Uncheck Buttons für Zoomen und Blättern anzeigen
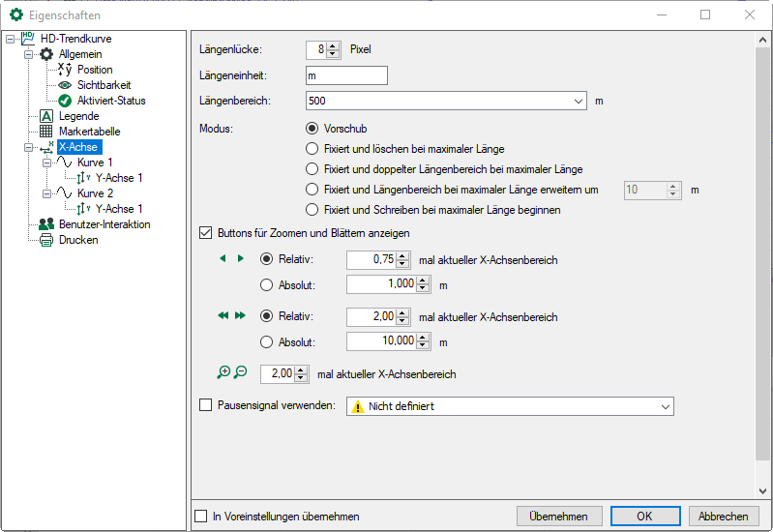Viewport: 773px width, 532px height. point(205,232)
